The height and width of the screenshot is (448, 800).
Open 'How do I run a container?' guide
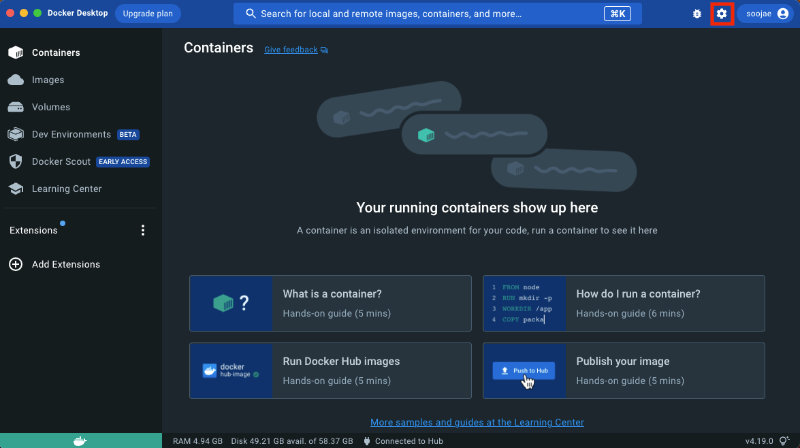tap(624, 304)
